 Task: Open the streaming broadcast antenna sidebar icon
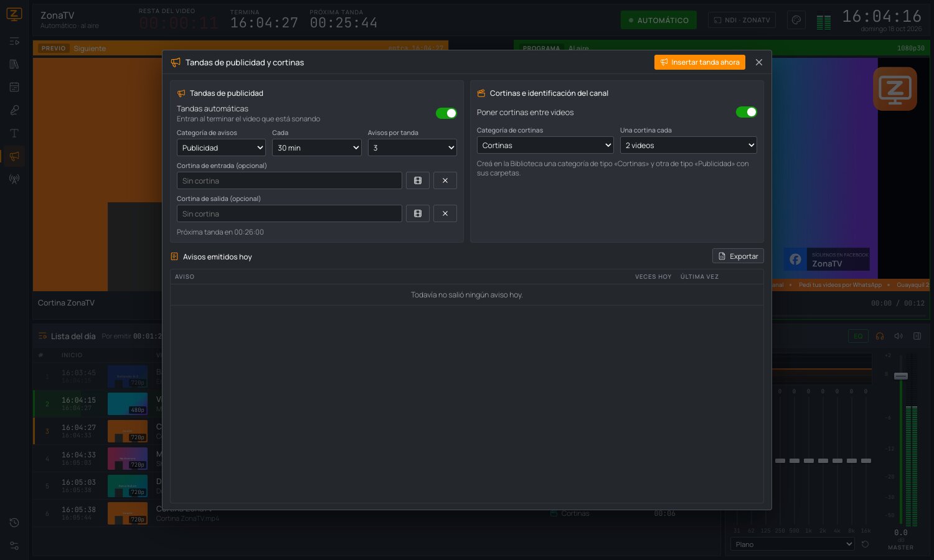pyautogui.click(x=14, y=179)
